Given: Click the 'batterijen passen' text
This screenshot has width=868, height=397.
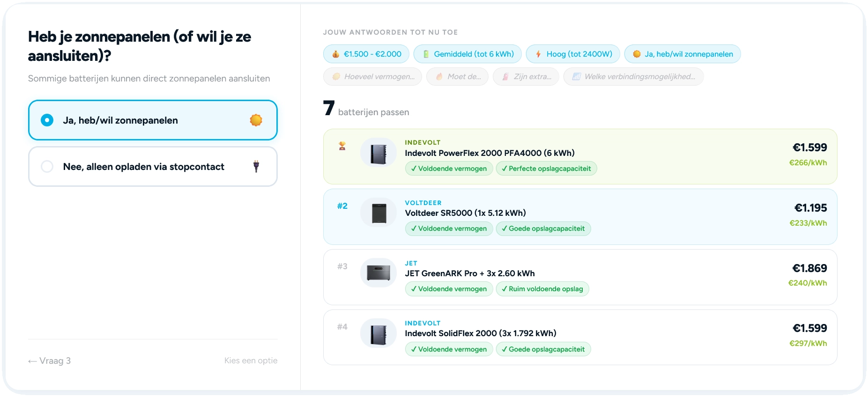Looking at the screenshot, I should tap(373, 112).
